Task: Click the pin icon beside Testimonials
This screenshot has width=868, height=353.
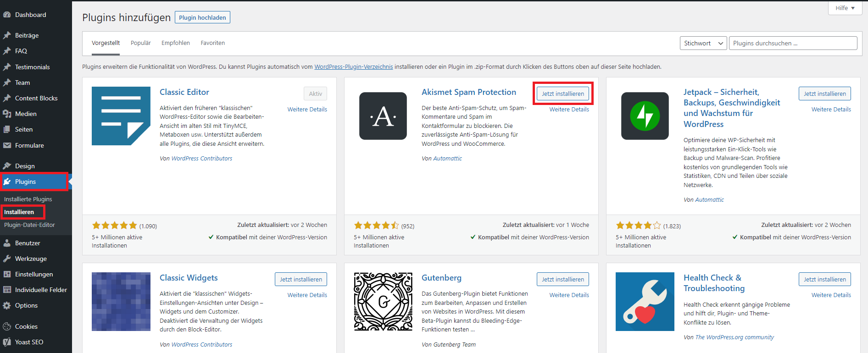Action: (x=7, y=67)
